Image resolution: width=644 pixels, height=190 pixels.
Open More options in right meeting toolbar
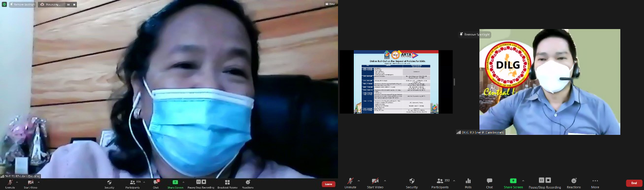click(x=595, y=184)
